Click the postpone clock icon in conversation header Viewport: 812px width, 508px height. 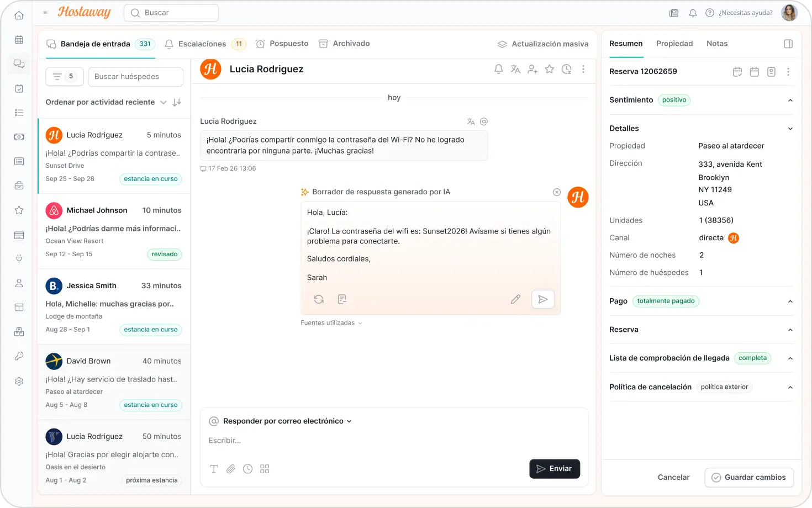click(x=567, y=69)
